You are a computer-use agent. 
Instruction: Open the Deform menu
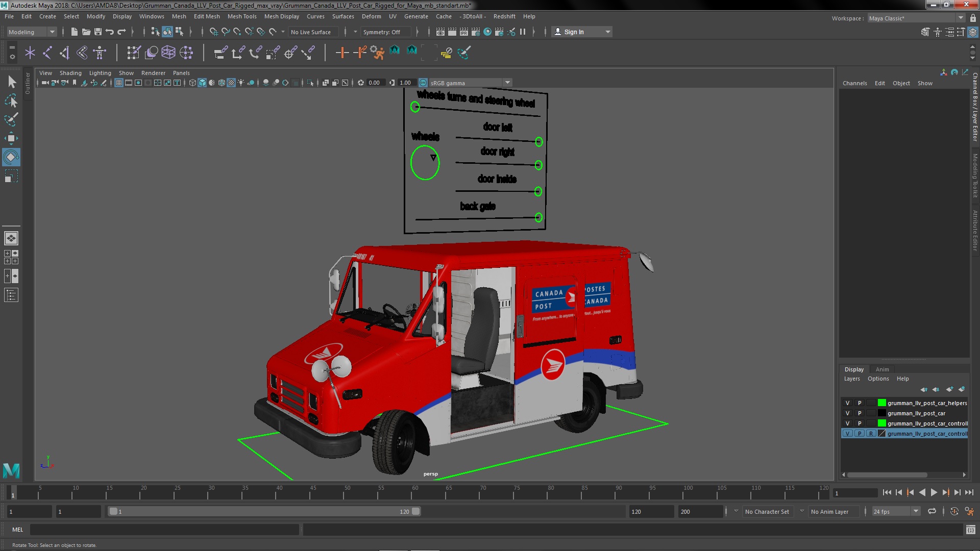(x=372, y=16)
